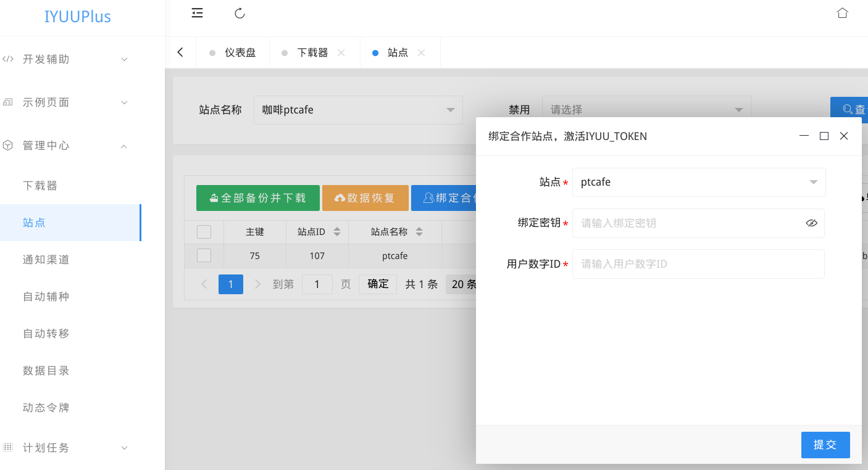The image size is (868, 470).
Task: Click the 数据恢复 button
Action: point(365,198)
